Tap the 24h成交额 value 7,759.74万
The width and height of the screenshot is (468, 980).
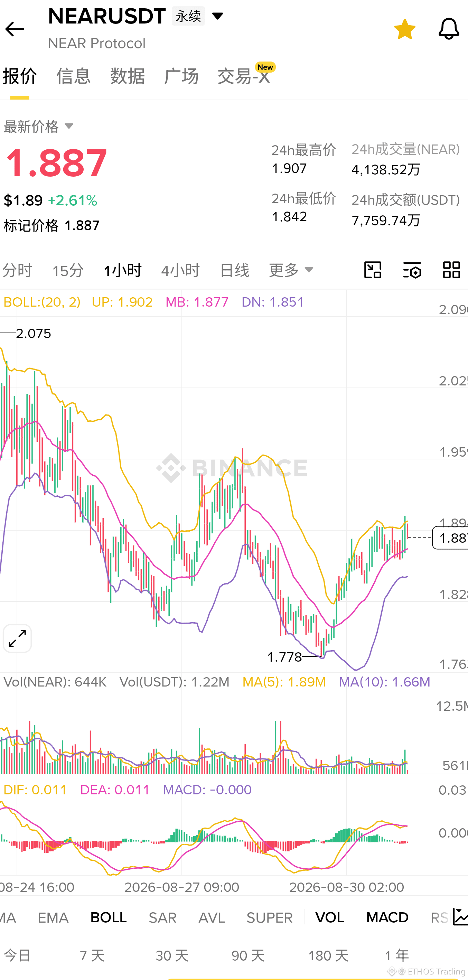click(x=386, y=220)
